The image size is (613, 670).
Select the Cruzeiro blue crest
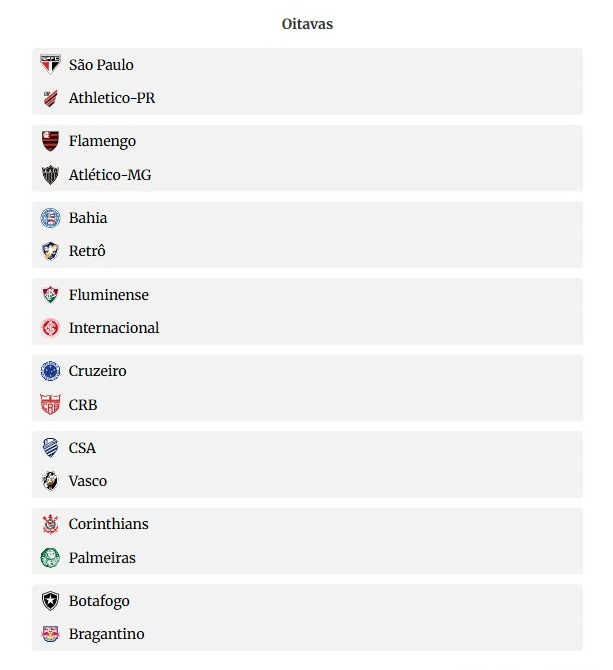pos(50,371)
